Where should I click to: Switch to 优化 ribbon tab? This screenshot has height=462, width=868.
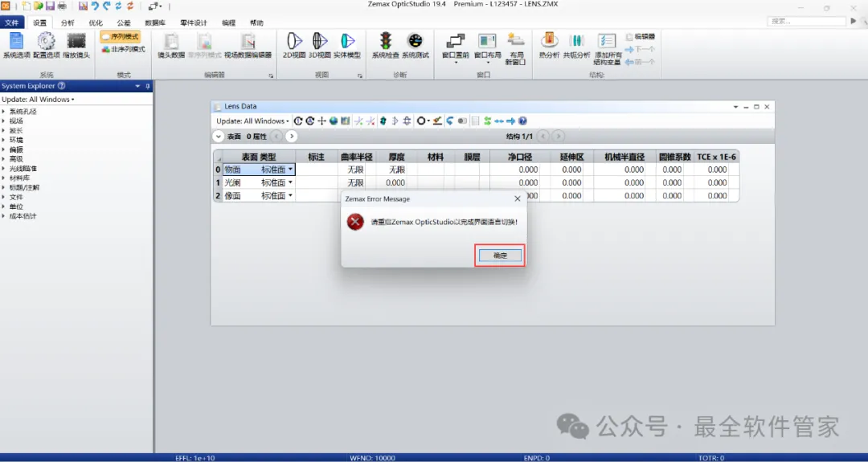tap(96, 22)
